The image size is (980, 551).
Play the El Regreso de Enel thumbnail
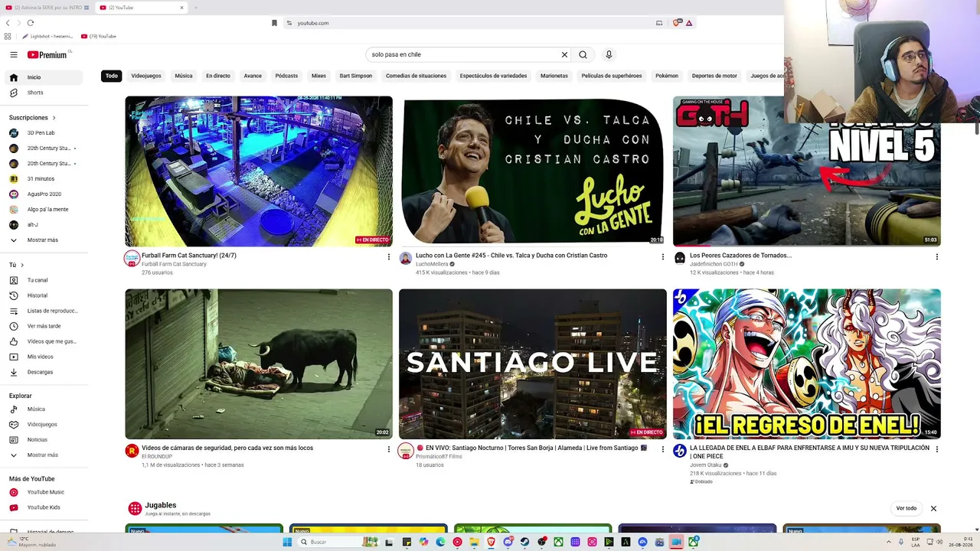(807, 364)
